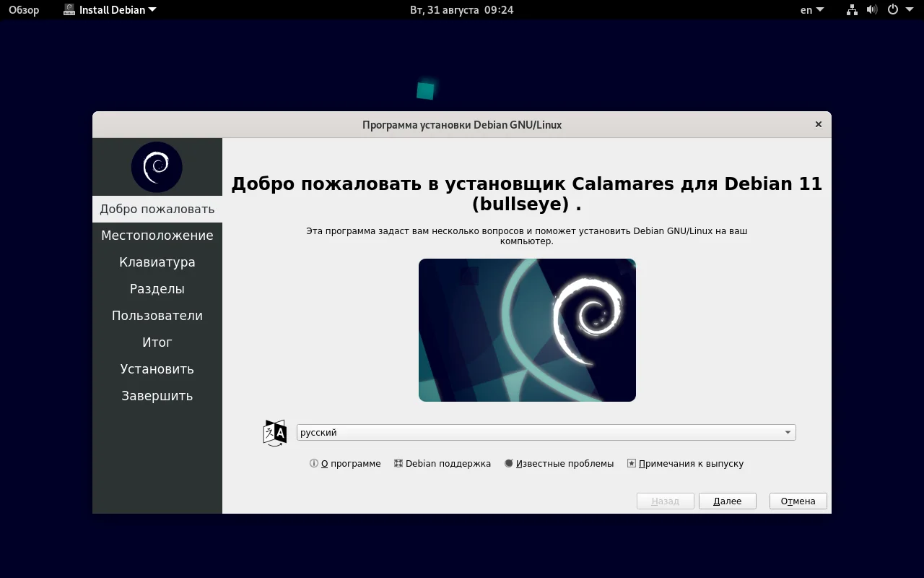924x578 pixels.
Task: Click the Debian artwork preview image
Action: [x=527, y=329]
